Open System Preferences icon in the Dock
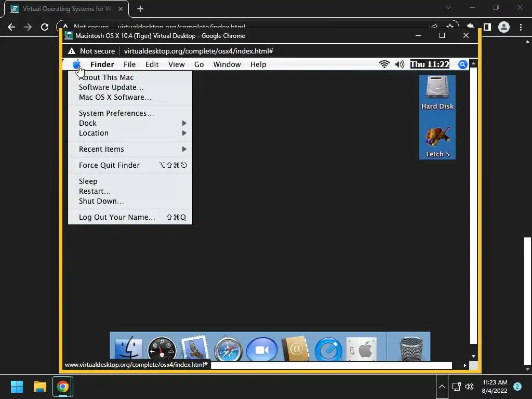 362,349
